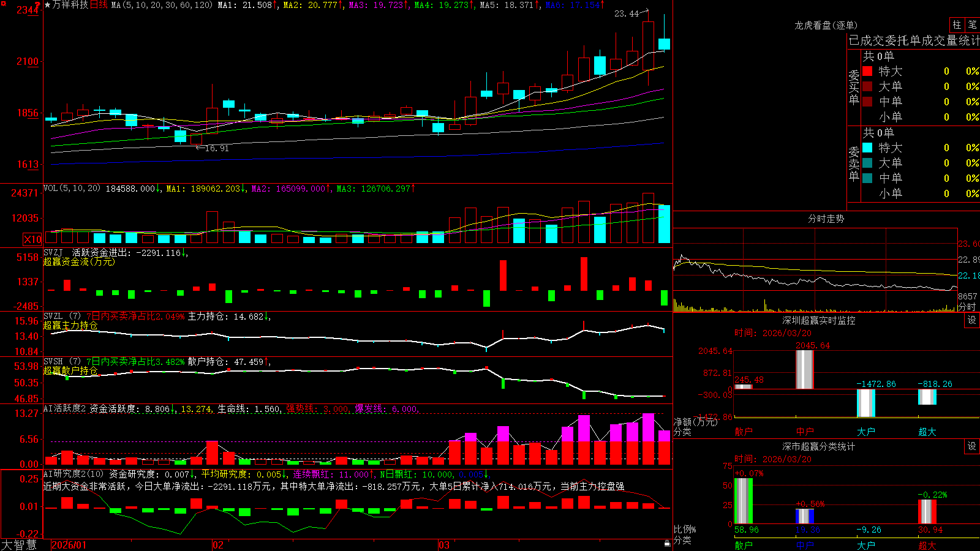This screenshot has height=551, width=980.
Task: Click the +0.07% 散户 bar in 深市超赢分类统计
Action: (744, 501)
